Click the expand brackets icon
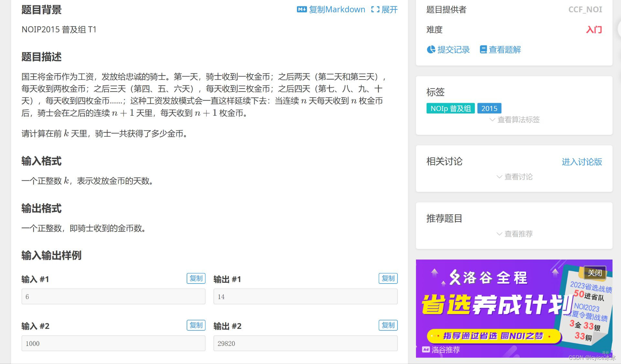The image size is (621, 364). pyautogui.click(x=375, y=9)
